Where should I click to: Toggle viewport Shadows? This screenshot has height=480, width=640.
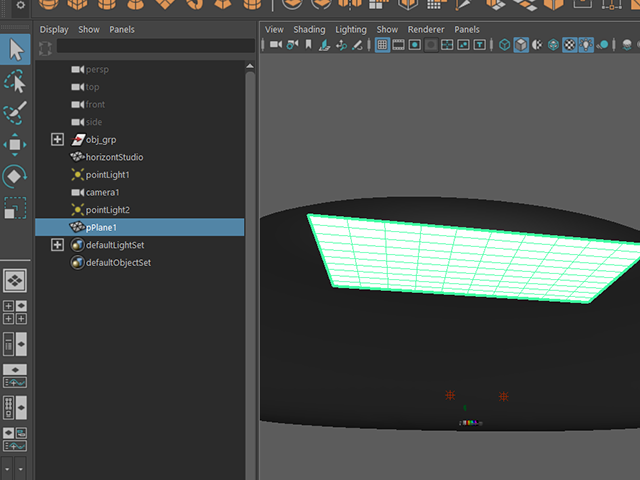click(x=602, y=44)
